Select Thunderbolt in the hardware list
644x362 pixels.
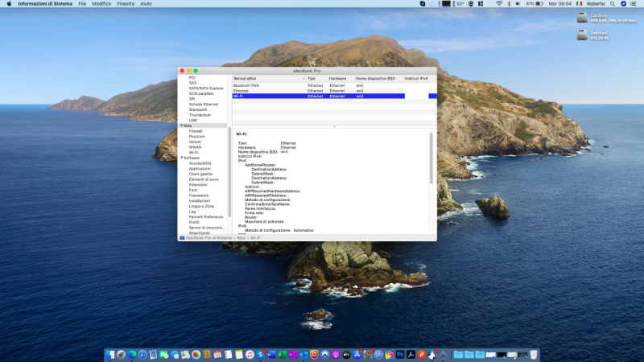(200, 115)
